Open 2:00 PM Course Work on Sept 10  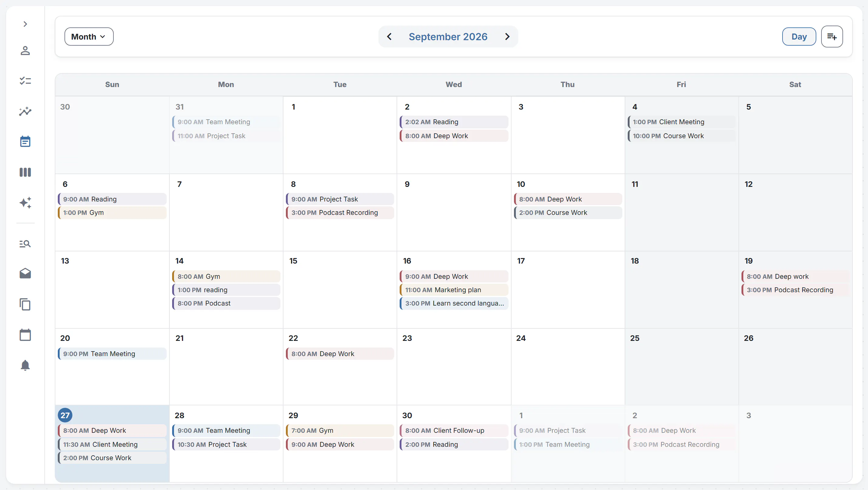pos(568,212)
